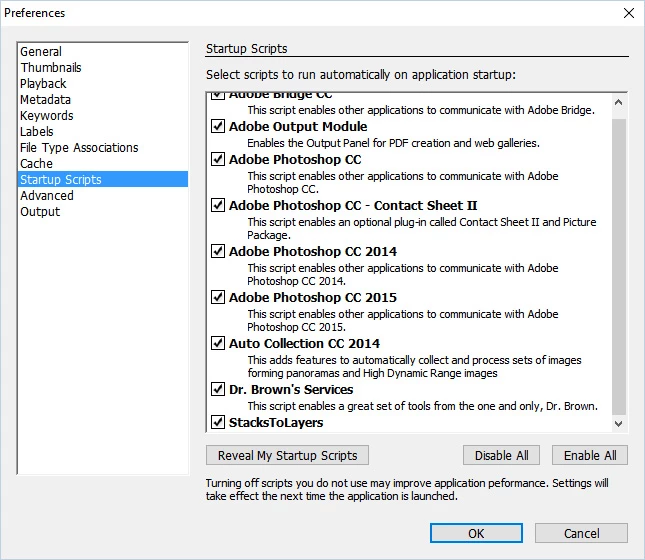This screenshot has width=645, height=560.
Task: Click the script list scrollbar thumb
Action: click(619, 267)
